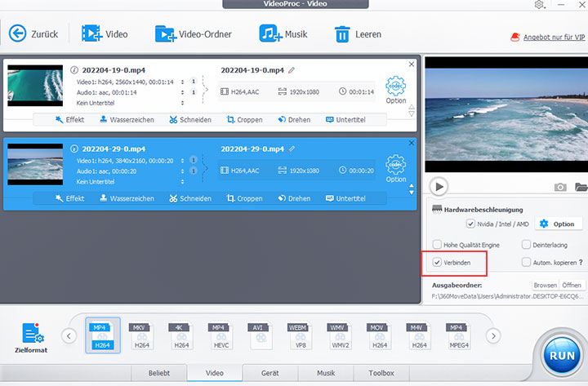Image resolution: width=588 pixels, height=386 pixels.
Task: Select the 202204-29-0.mp4 video thumbnail
Action: (x=35, y=164)
